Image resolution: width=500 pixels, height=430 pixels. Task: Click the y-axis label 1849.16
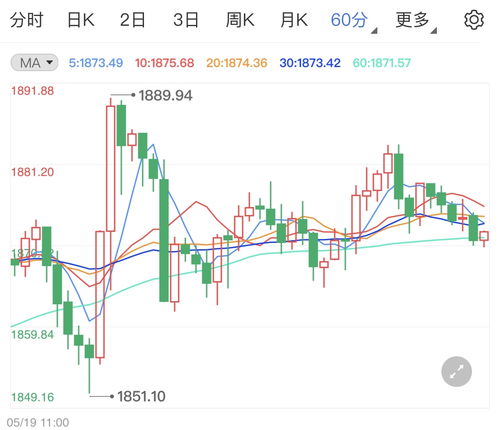tap(33, 397)
